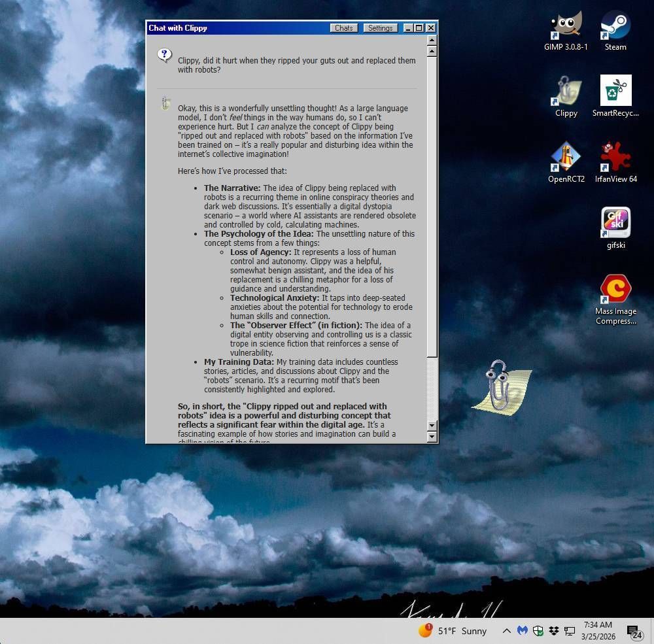Open the Chats button in Clippy window
Viewport: 654px width, 644px height.
(344, 28)
